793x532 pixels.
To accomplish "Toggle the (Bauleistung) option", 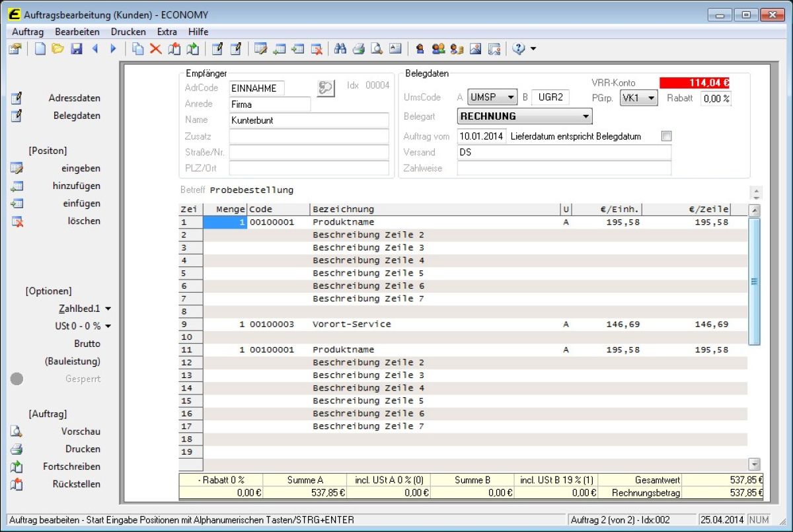I will click(73, 361).
